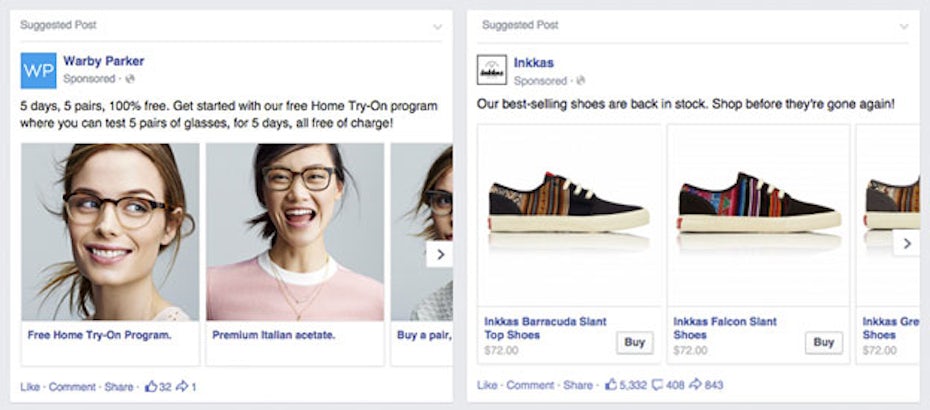Click the globe icon beside Warby Parker Sponsored
The image size is (930, 410).
coord(130,79)
